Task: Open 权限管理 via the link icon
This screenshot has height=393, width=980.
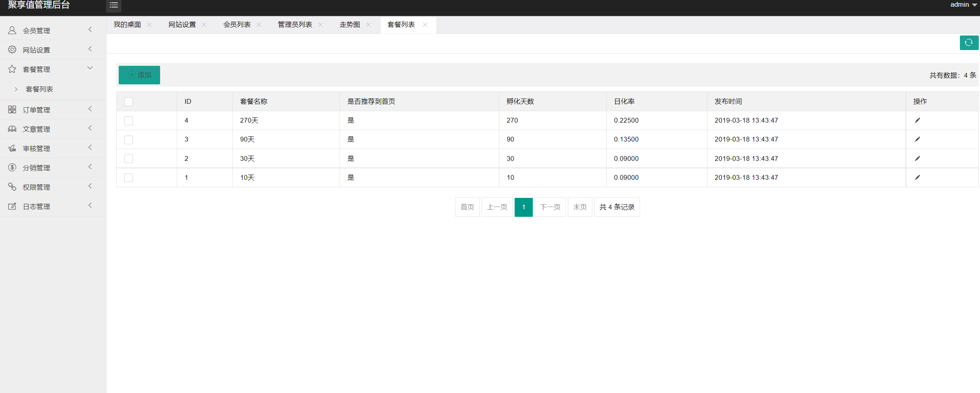Action: tap(12, 186)
